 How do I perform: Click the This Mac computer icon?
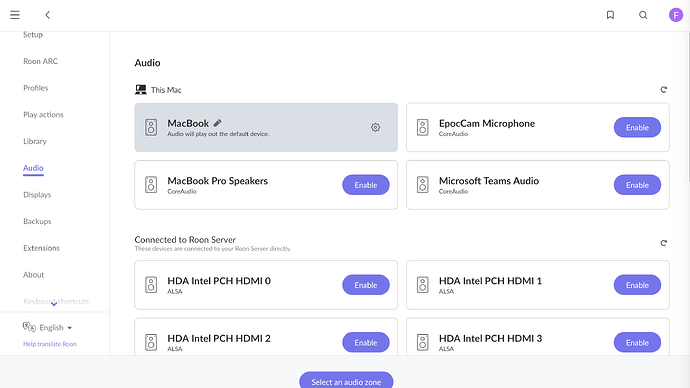pos(141,90)
